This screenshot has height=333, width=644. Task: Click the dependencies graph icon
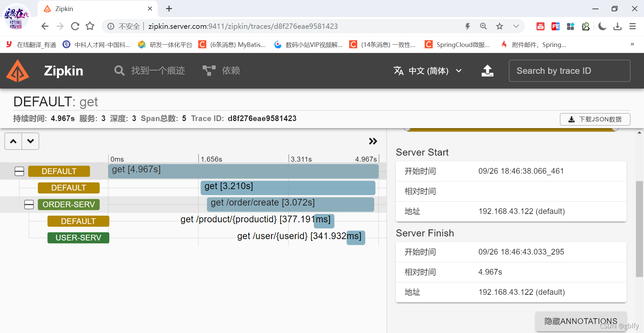pos(209,71)
